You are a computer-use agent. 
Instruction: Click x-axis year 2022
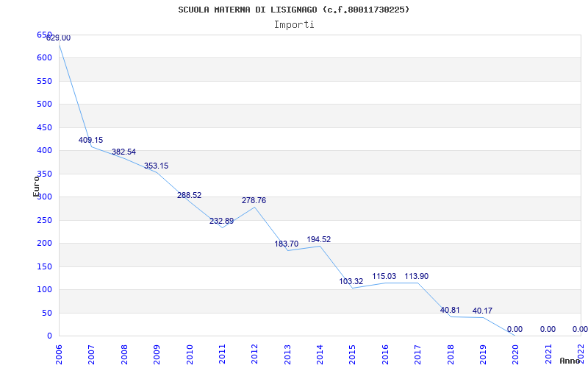[581, 355]
